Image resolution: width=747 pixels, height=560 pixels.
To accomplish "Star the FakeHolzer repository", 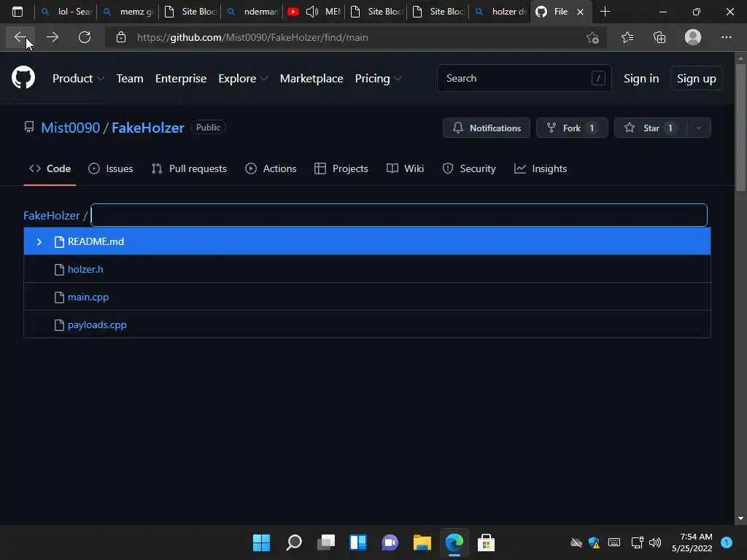I will click(651, 128).
